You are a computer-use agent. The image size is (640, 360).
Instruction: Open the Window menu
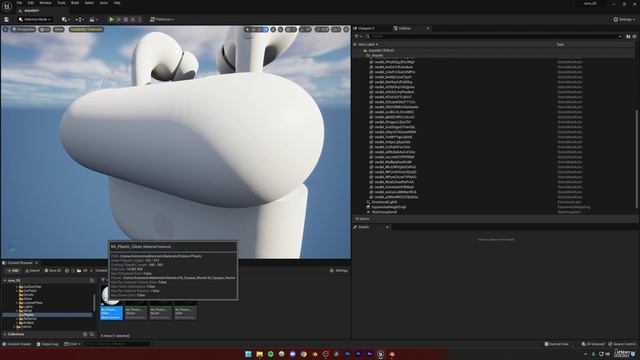pyautogui.click(x=45, y=3)
